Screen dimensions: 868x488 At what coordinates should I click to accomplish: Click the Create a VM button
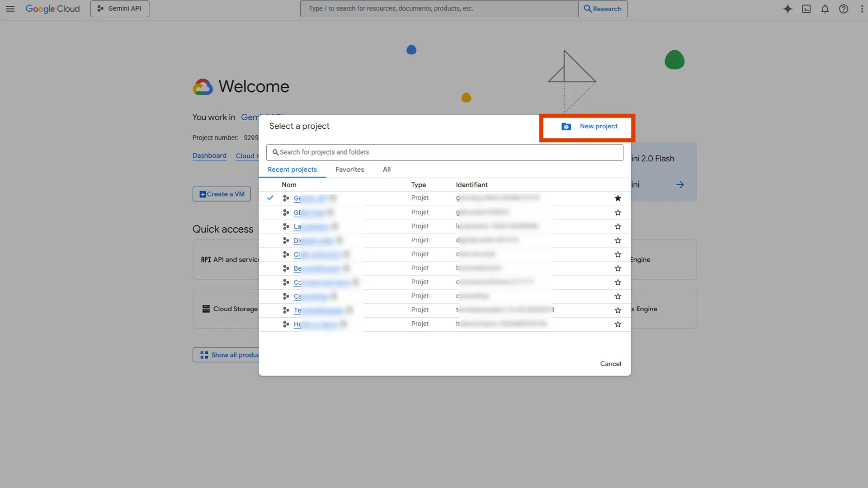(x=222, y=194)
